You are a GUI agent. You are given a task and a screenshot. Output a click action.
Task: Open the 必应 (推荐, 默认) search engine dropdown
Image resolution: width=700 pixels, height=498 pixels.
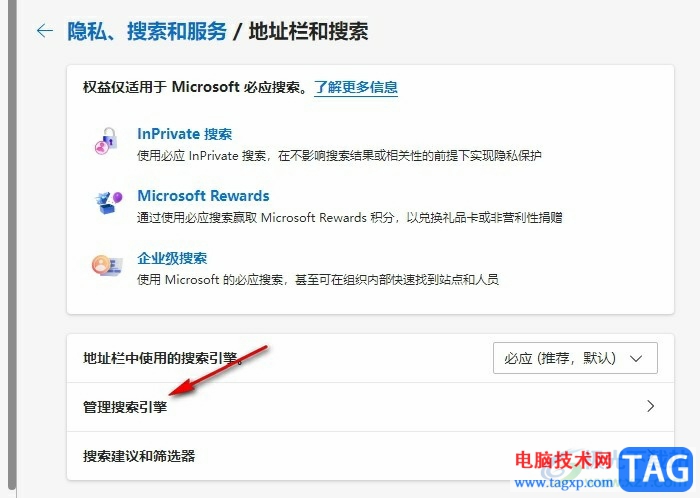click(x=575, y=358)
